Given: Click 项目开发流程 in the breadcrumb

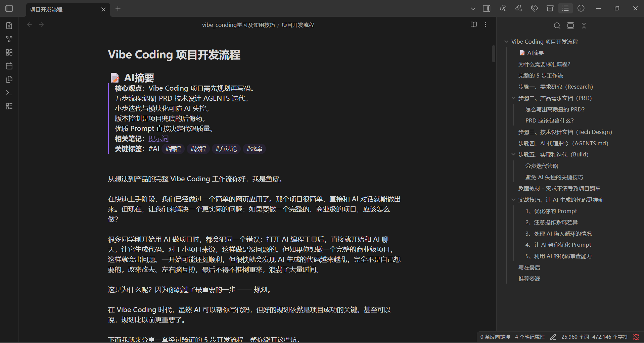Looking at the screenshot, I should click(298, 25).
